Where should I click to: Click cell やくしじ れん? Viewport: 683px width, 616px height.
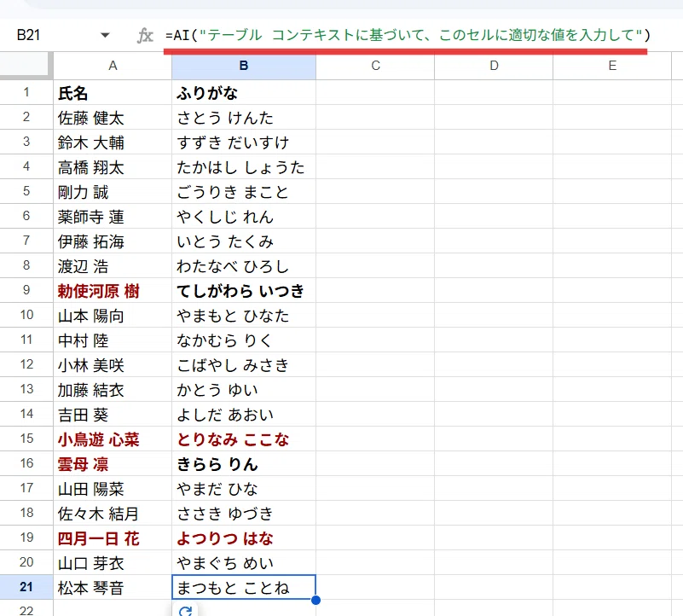tap(244, 216)
